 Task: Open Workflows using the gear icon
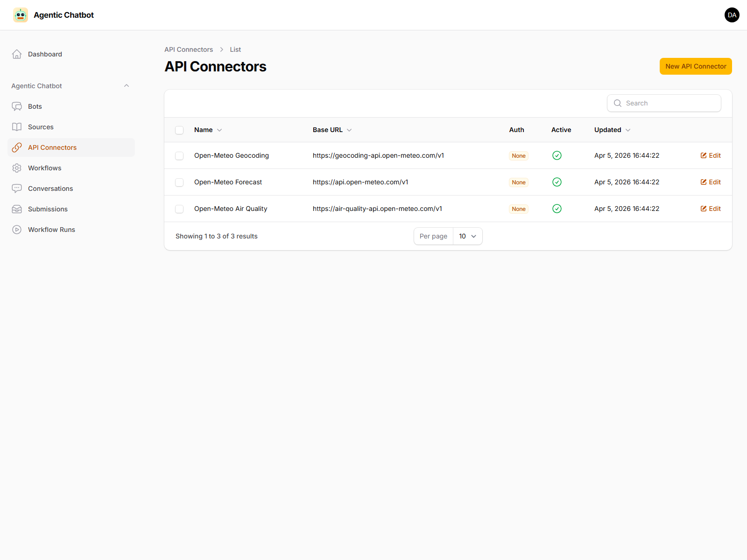(x=17, y=168)
